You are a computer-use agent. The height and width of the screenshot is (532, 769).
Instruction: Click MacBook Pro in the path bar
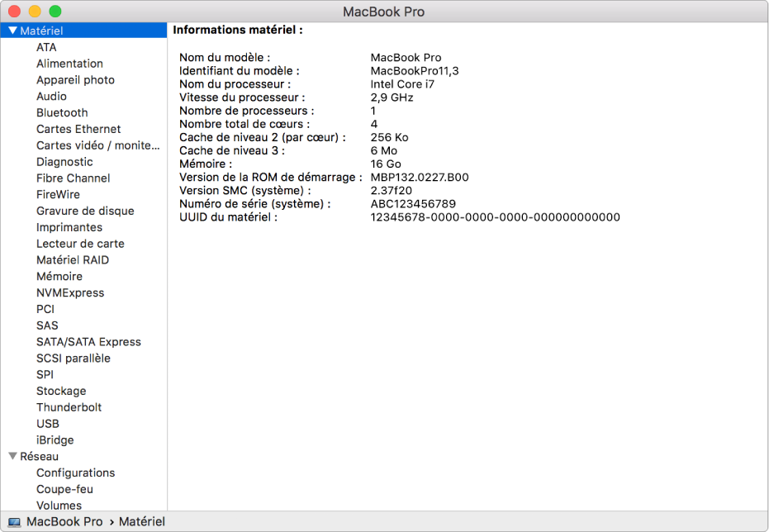(x=64, y=522)
